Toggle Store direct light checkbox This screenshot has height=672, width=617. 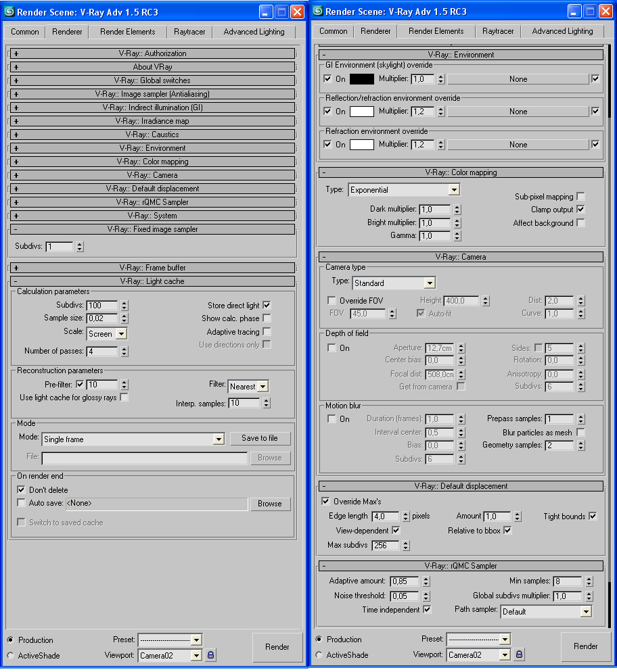pos(267,305)
